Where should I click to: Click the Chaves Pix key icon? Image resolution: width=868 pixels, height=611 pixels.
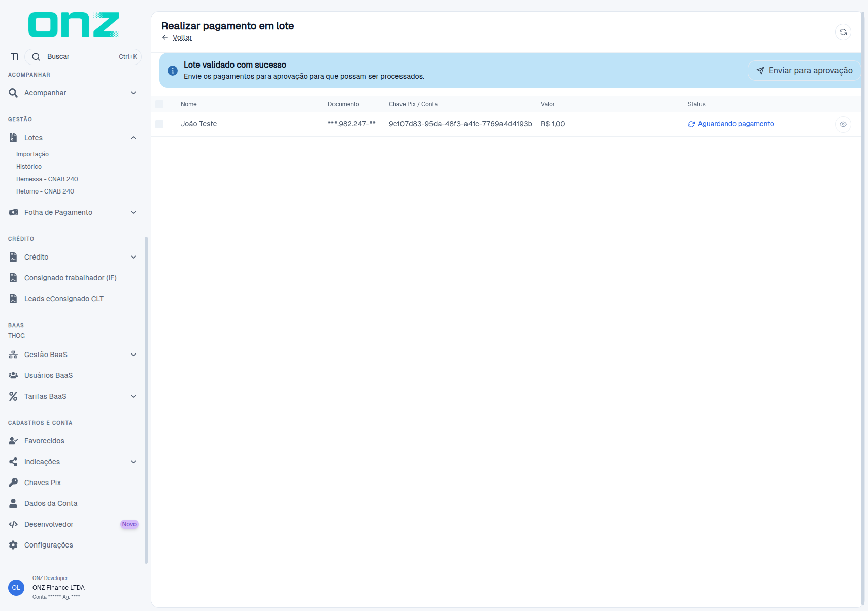coord(13,483)
